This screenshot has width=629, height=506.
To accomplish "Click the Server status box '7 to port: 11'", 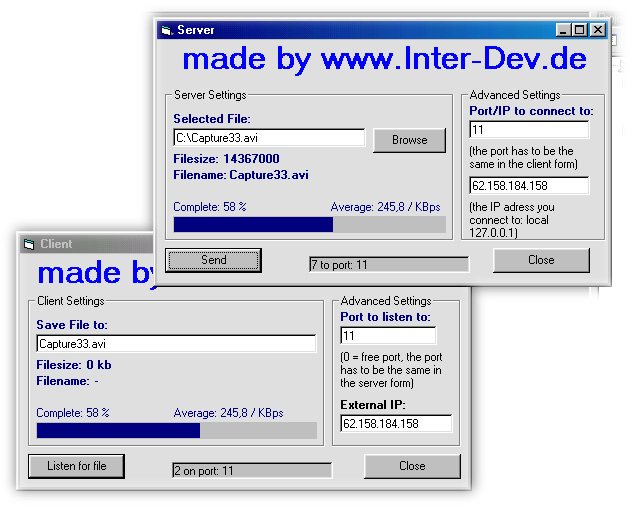I will 389,265.
